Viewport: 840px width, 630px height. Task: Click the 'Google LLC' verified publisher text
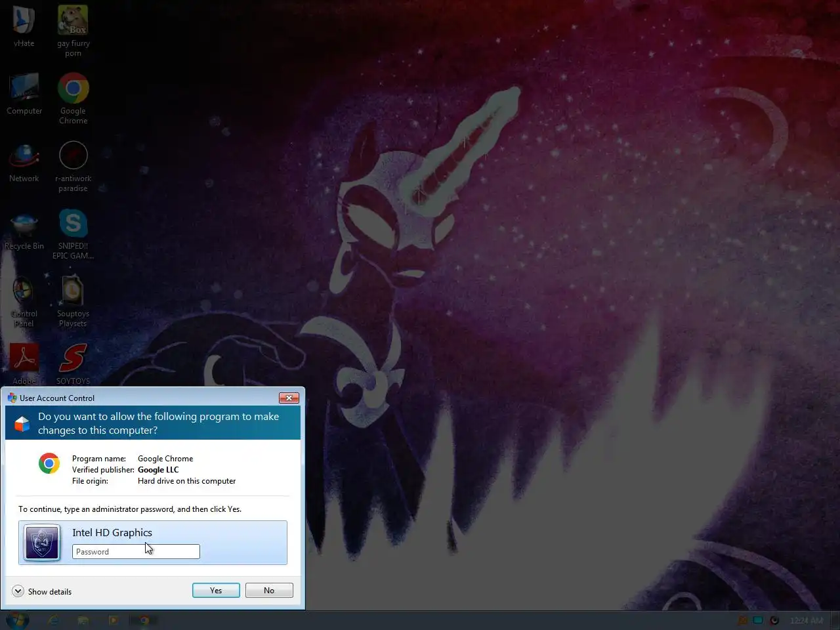pyautogui.click(x=158, y=470)
